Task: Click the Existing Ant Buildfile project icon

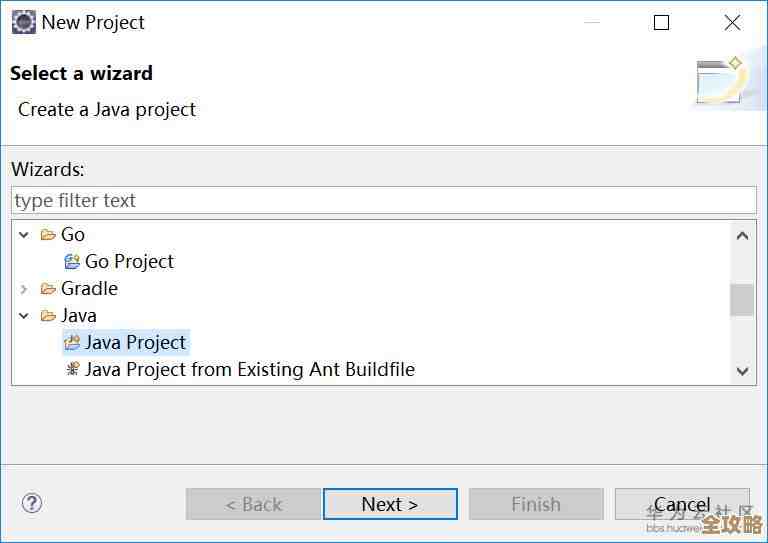Action: coord(72,370)
